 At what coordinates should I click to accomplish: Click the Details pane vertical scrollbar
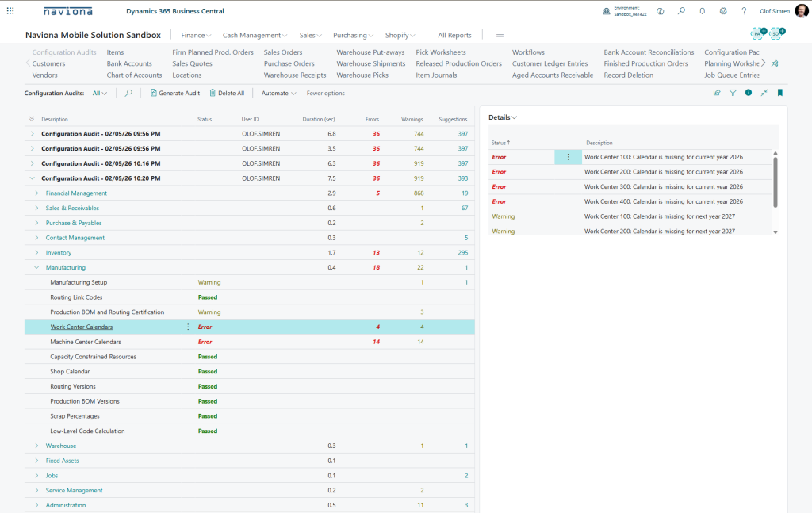(776, 182)
